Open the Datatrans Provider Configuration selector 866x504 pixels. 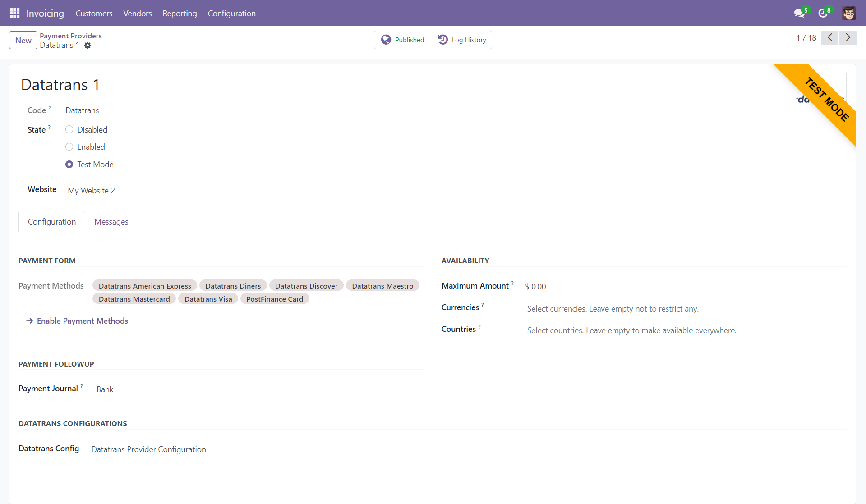(148, 449)
